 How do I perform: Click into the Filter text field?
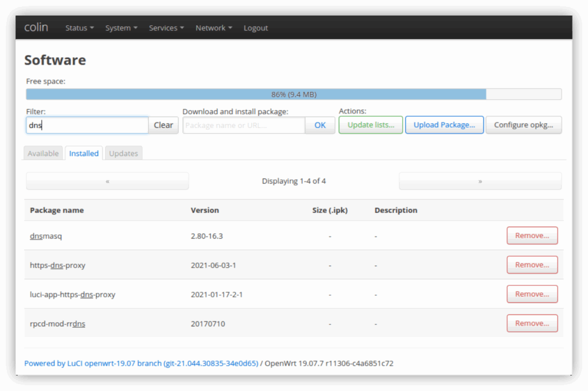click(x=87, y=125)
